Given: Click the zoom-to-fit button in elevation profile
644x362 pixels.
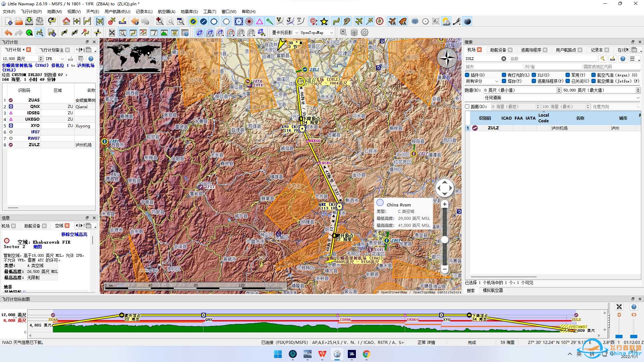Looking at the screenshot, I should tap(619, 307).
